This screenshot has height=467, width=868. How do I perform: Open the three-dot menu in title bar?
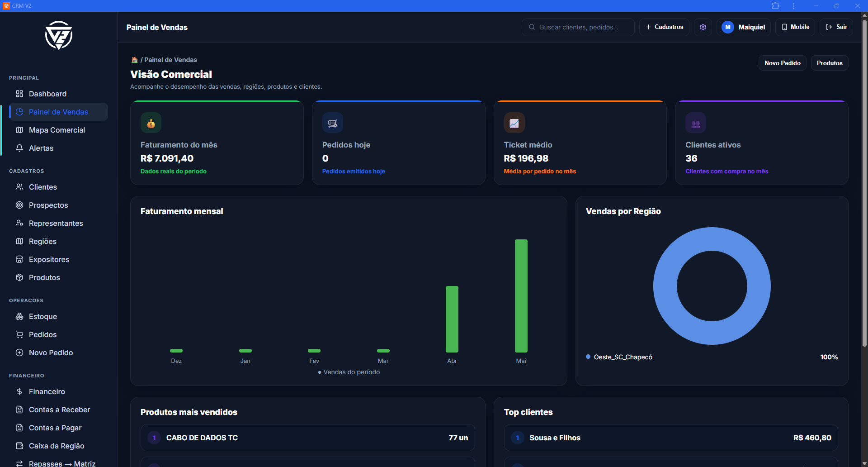tap(793, 6)
